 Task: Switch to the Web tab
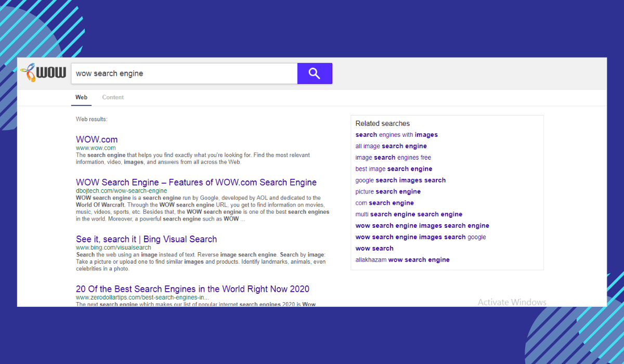(81, 97)
